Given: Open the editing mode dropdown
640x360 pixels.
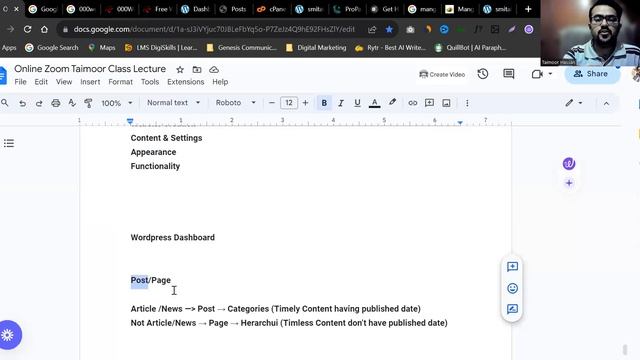Looking at the screenshot, I should point(573,103).
